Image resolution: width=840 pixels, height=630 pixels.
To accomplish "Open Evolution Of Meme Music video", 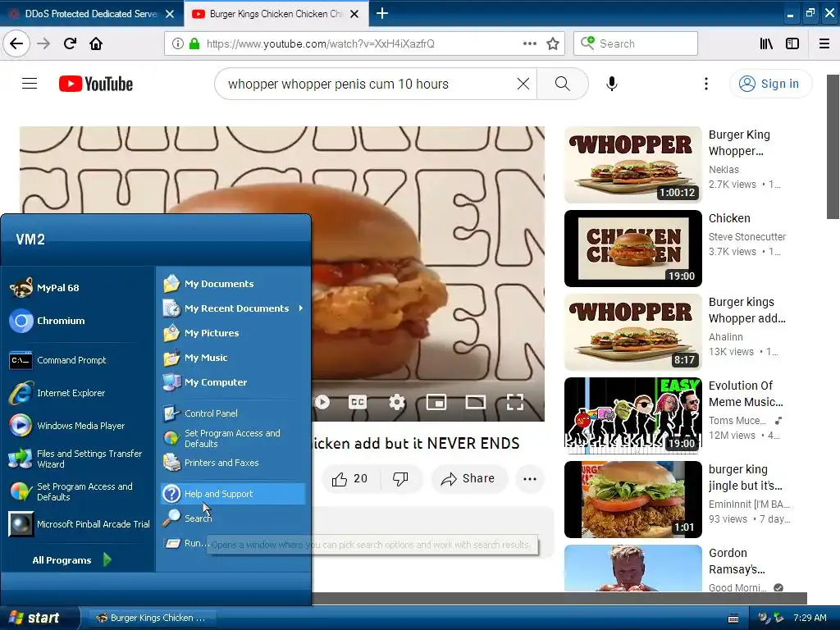I will click(632, 416).
